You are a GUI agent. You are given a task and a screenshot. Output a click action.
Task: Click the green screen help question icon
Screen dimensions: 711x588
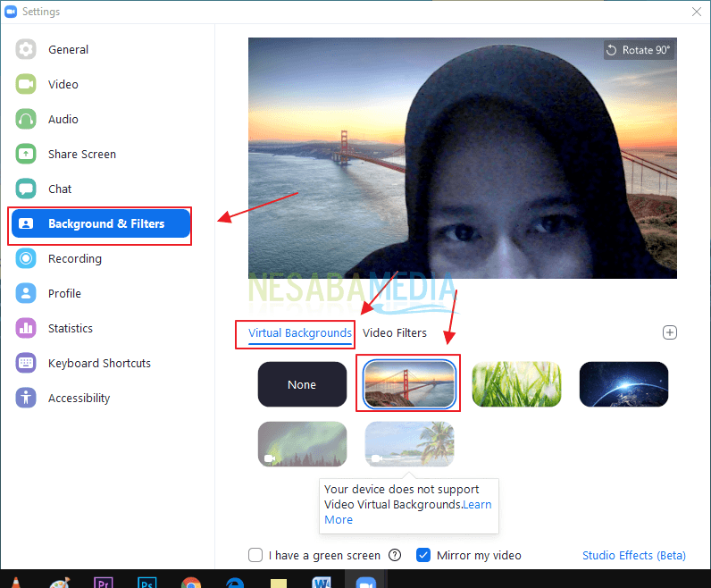click(x=395, y=555)
